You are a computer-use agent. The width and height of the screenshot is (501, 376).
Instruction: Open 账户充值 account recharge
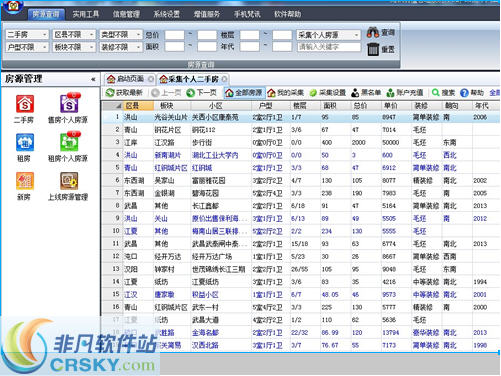click(405, 93)
